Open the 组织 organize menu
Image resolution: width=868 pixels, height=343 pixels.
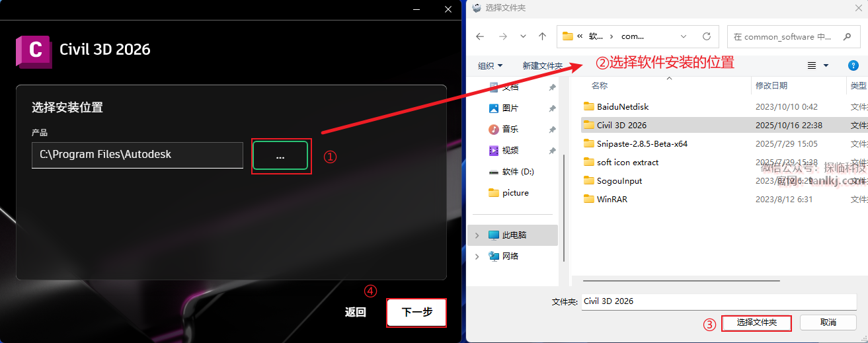[x=491, y=65]
